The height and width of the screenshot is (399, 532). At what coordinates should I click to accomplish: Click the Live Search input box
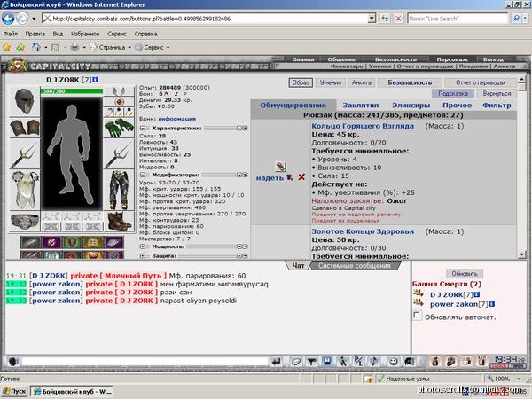(x=458, y=19)
